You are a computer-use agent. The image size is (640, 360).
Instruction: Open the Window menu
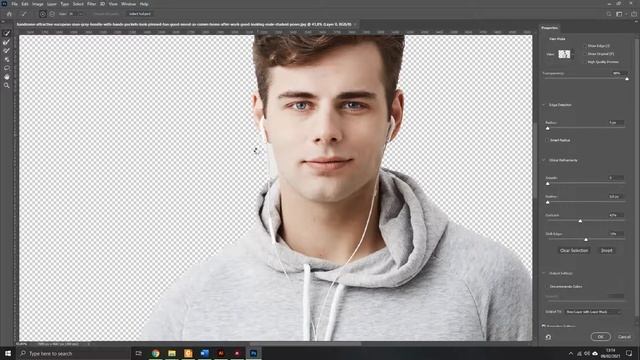pos(128,4)
